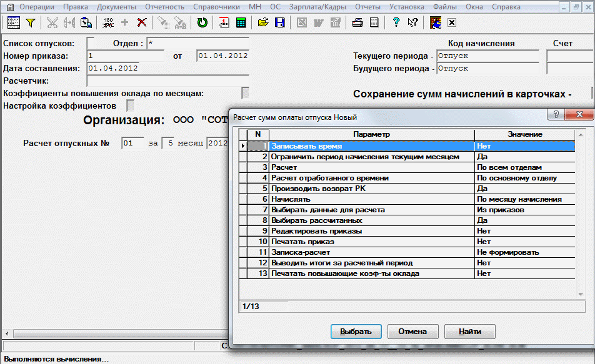Click the grayed spreadsheet export icon
595x364 pixels.
click(302, 22)
